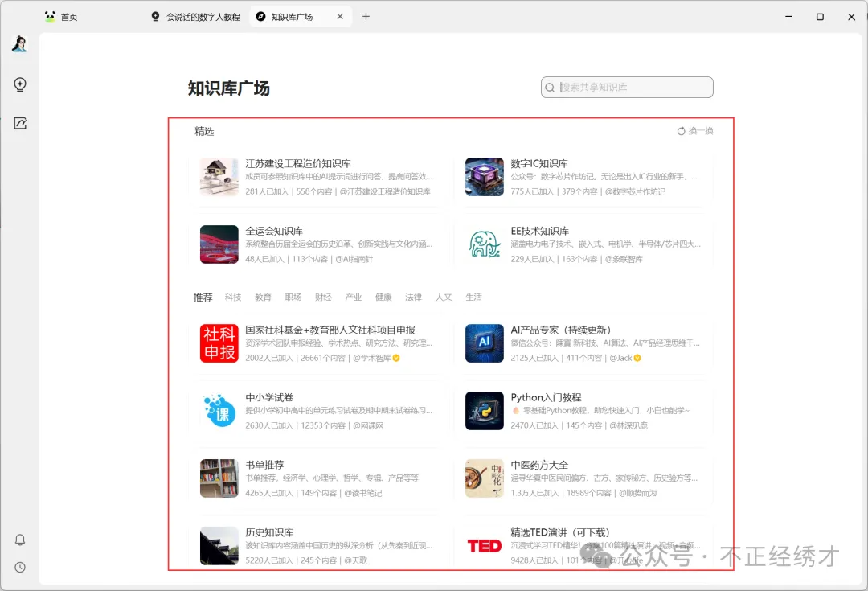Click verified badge next to @学术智库
Viewport: 868px width, 591px height.
pos(396,359)
